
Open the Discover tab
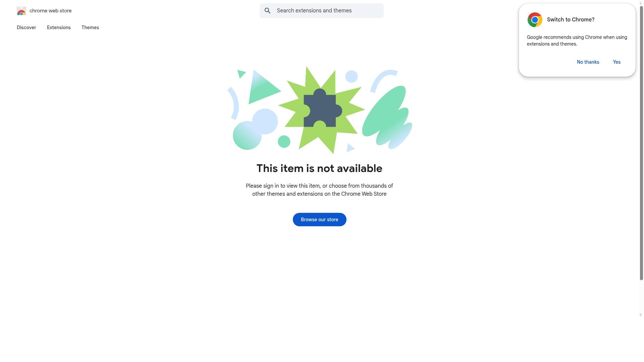tap(26, 27)
